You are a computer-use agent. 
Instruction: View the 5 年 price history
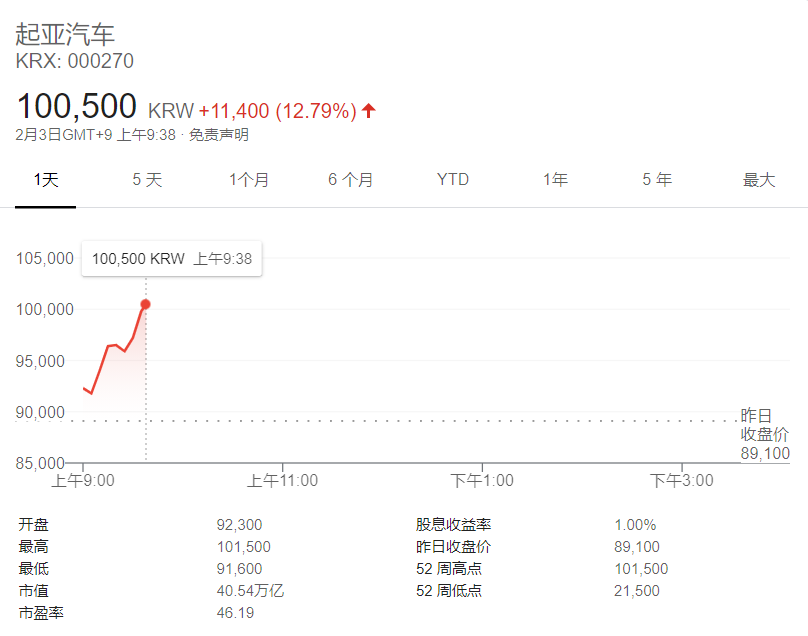[657, 180]
